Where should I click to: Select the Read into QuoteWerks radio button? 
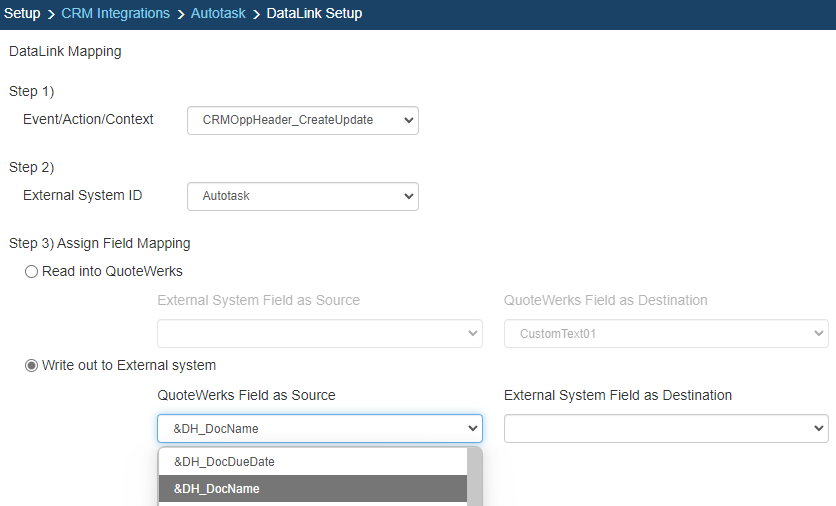tap(31, 271)
